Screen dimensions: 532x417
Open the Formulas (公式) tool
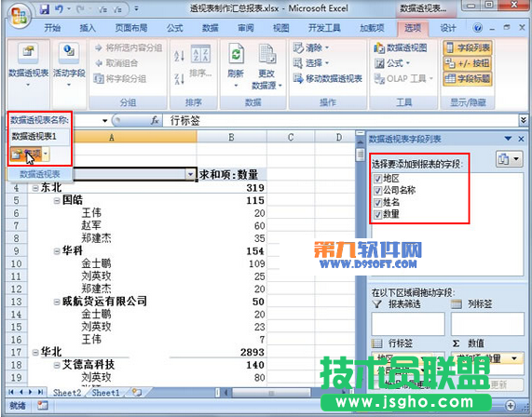(392, 63)
